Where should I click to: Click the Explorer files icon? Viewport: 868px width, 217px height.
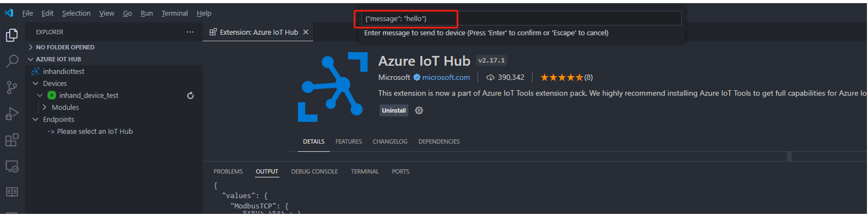(x=12, y=35)
